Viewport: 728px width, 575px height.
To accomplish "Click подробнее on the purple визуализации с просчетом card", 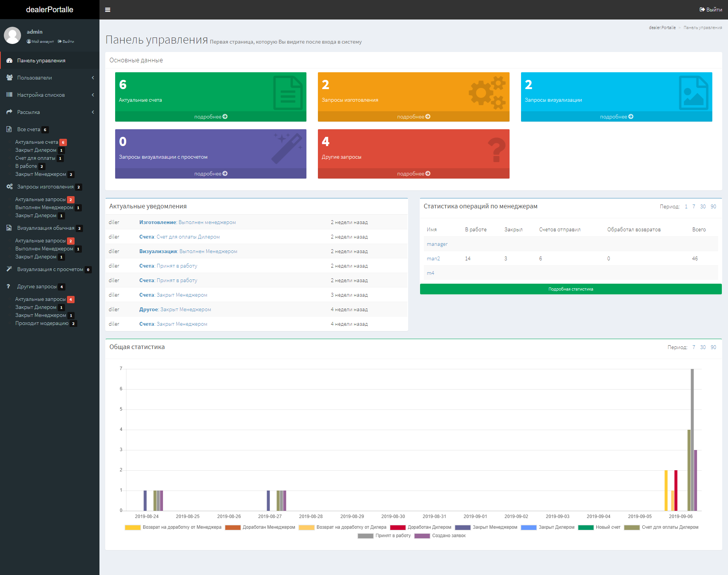I will (x=211, y=174).
